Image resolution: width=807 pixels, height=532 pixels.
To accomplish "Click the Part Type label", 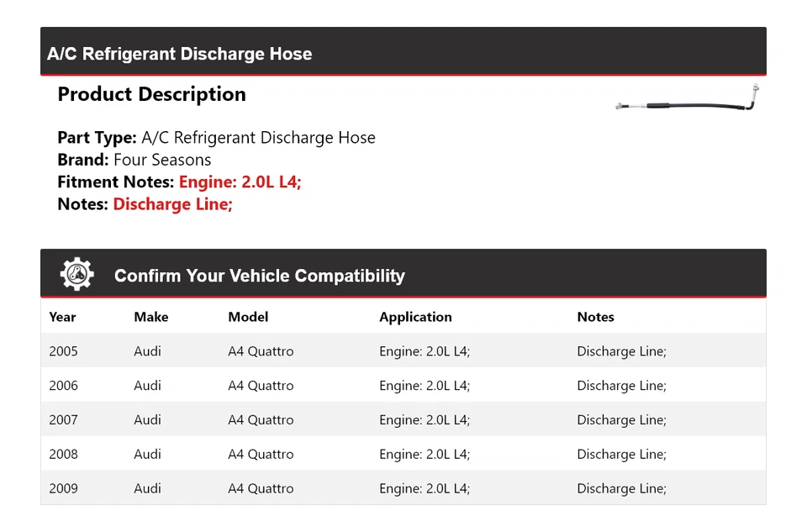I will point(95,137).
